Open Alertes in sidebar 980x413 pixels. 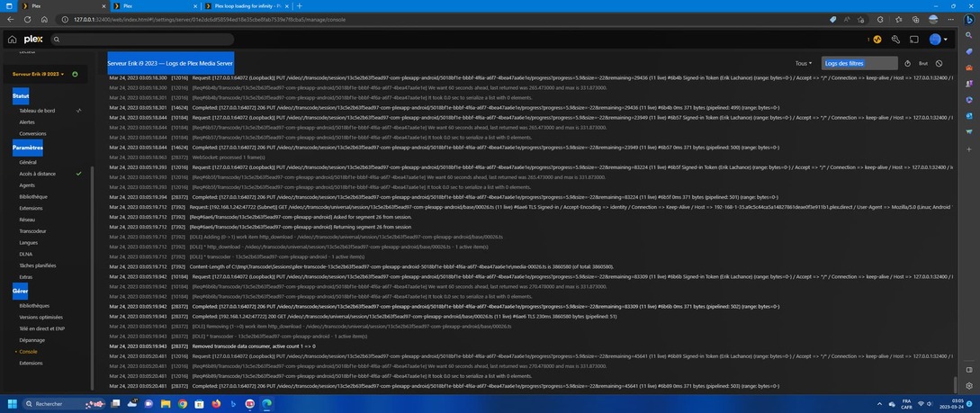[27, 121]
